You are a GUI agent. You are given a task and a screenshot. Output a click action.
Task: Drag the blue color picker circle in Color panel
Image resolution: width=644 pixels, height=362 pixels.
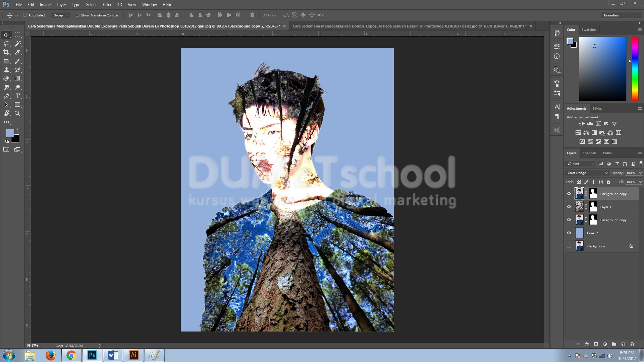coord(594,46)
